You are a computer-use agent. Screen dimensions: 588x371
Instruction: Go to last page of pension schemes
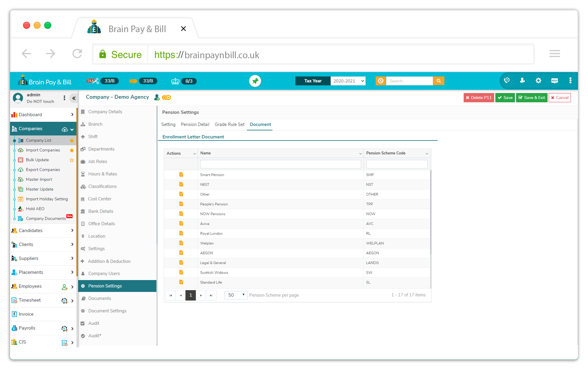[211, 295]
